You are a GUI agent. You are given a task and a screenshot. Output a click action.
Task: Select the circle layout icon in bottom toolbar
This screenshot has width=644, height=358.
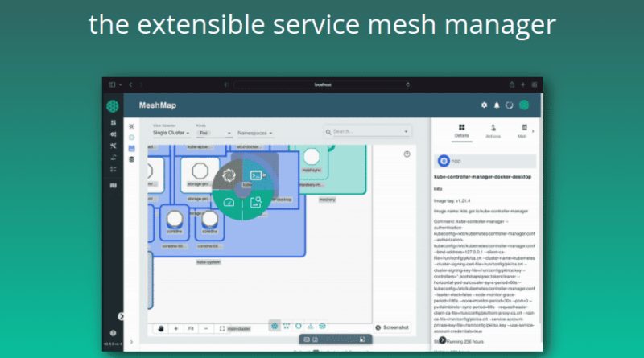pyautogui.click(x=299, y=326)
